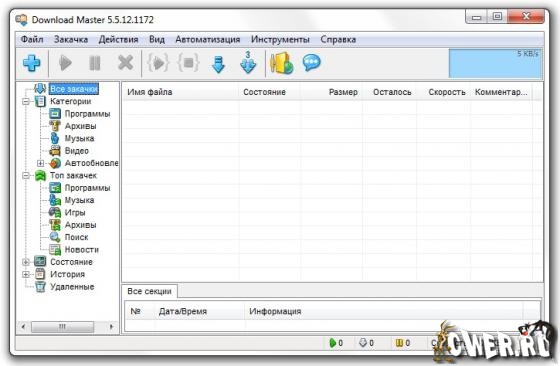Open the Автоматизация menu

208,39
